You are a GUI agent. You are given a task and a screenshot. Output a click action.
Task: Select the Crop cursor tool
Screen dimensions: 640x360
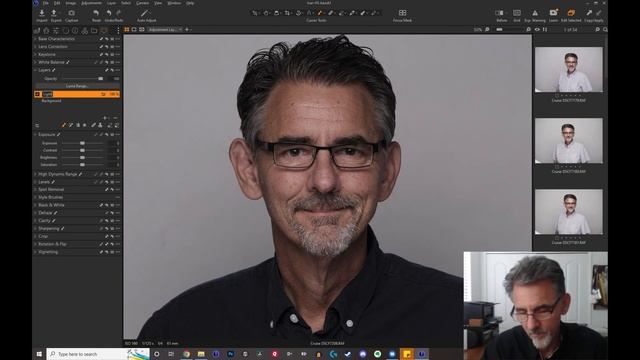pos(287,13)
